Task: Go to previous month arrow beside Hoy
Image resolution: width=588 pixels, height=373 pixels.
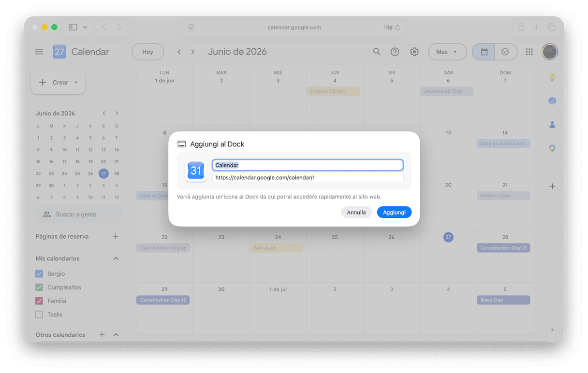Action: click(x=179, y=52)
